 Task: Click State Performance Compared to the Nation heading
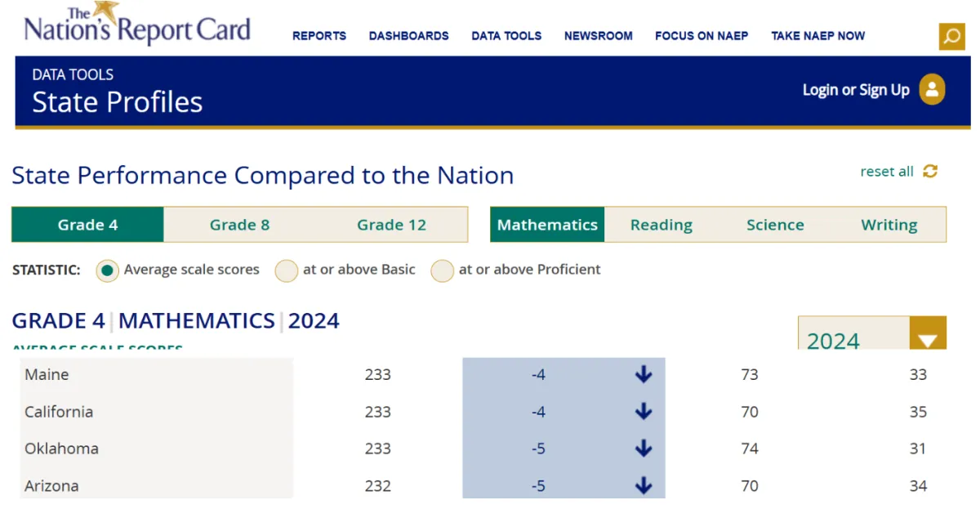pyautogui.click(x=263, y=176)
